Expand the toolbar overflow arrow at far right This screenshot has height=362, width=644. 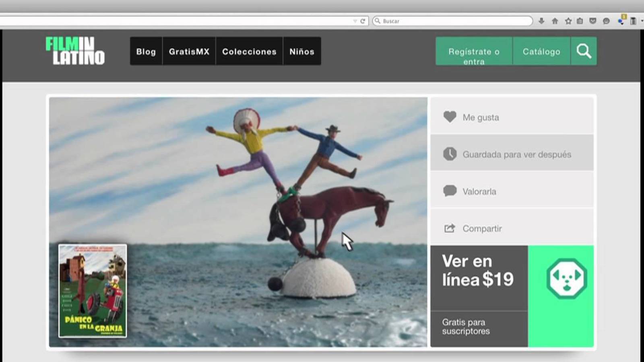click(642, 21)
